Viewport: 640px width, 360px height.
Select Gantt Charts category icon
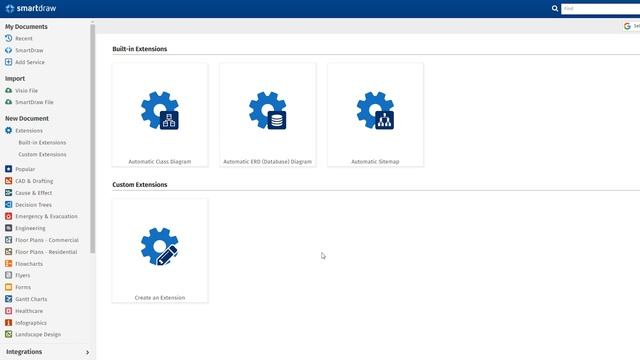click(9, 299)
